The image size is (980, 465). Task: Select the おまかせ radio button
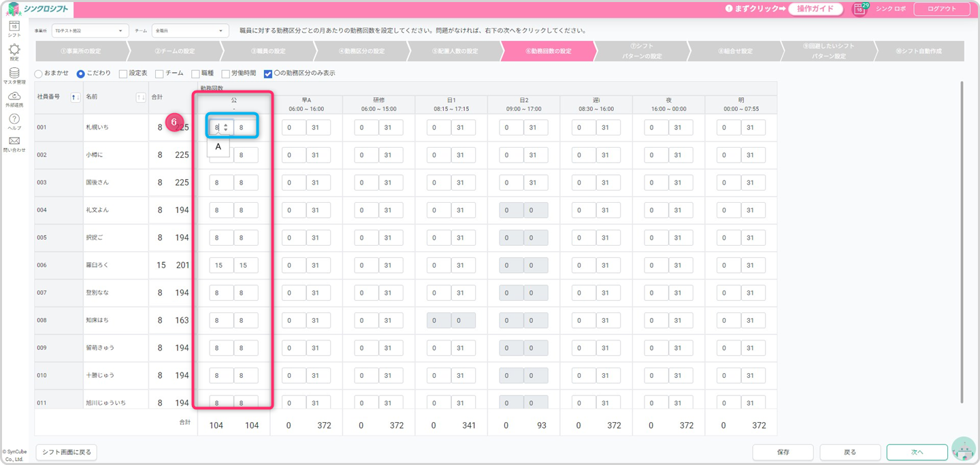[x=39, y=74]
